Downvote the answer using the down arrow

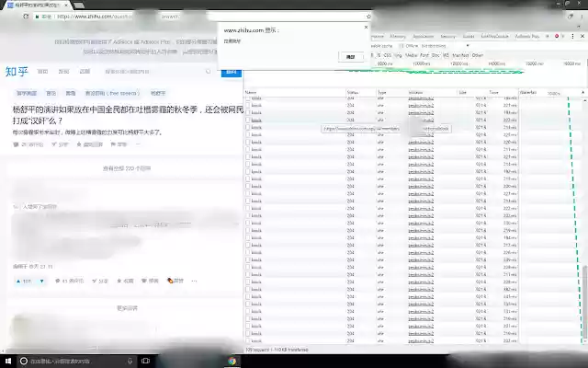(x=41, y=281)
